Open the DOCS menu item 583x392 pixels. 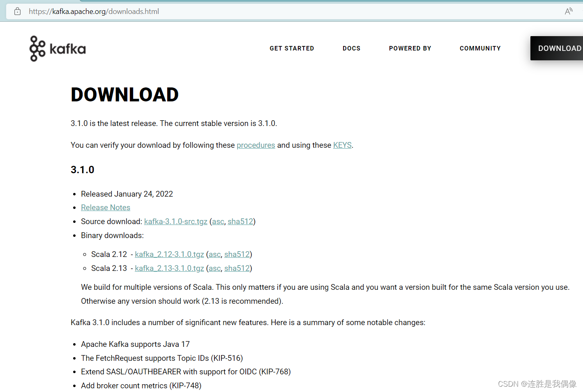[x=351, y=48]
